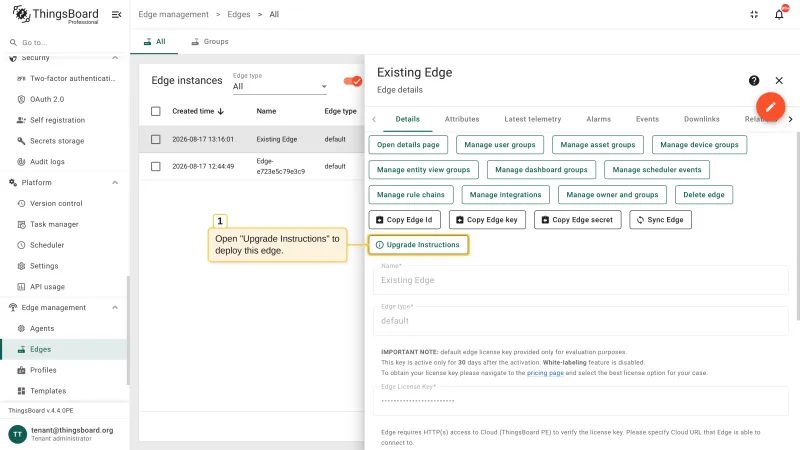Screen dimensions: 800x450
Task: Click the orange edit pencil button
Action: (x=770, y=107)
